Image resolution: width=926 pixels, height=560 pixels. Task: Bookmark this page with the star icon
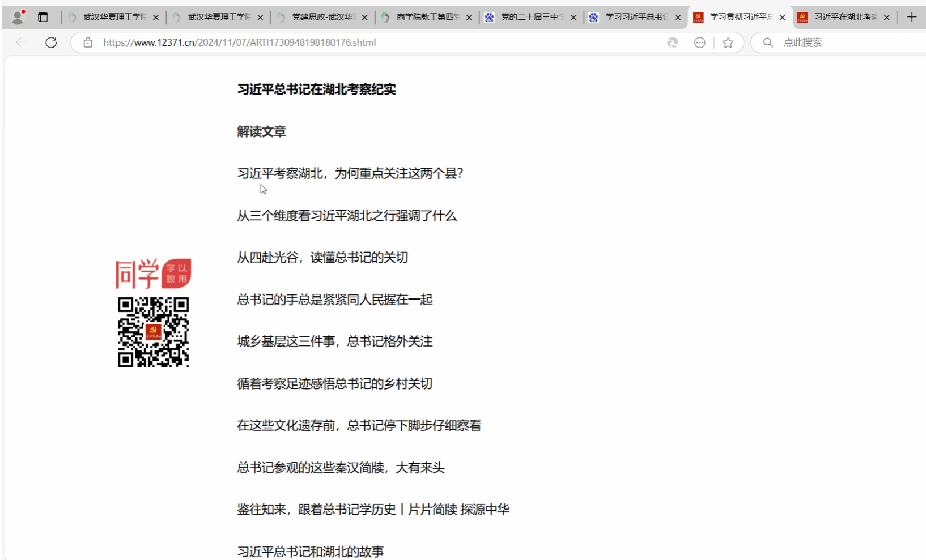tap(728, 42)
